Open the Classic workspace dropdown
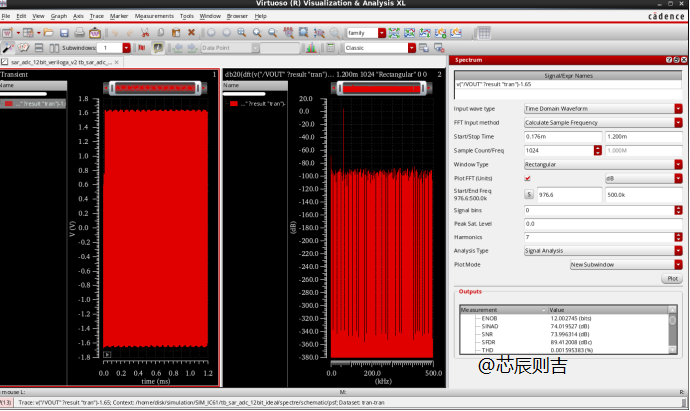The width and height of the screenshot is (690, 411). tap(412, 48)
